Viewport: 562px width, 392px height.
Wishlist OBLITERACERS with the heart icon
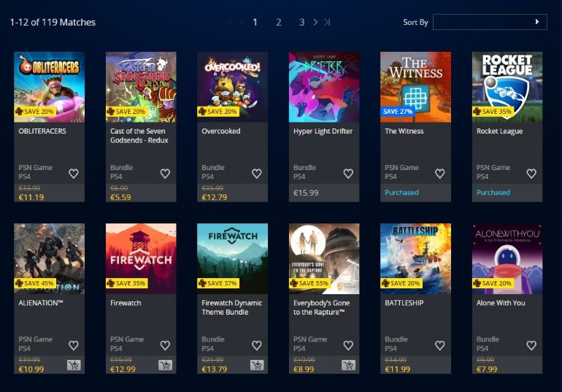[x=74, y=174]
